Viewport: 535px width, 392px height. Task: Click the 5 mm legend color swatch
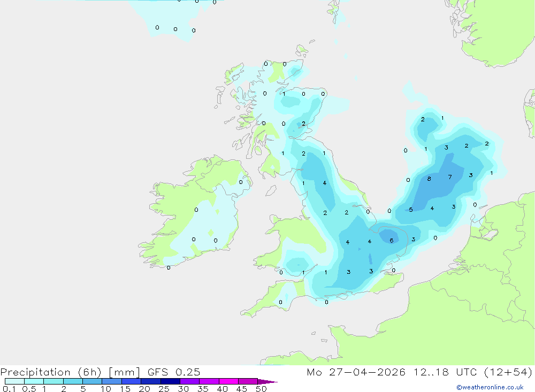[93, 381]
